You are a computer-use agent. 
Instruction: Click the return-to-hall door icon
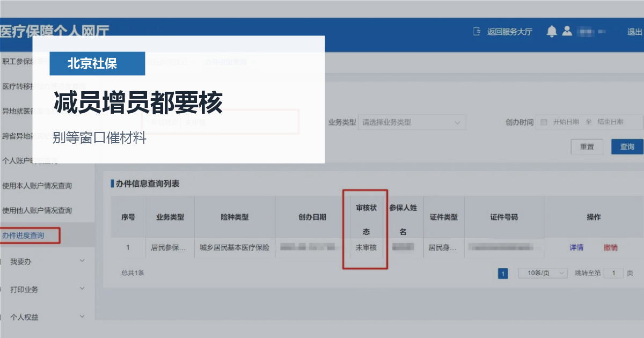[x=477, y=32]
